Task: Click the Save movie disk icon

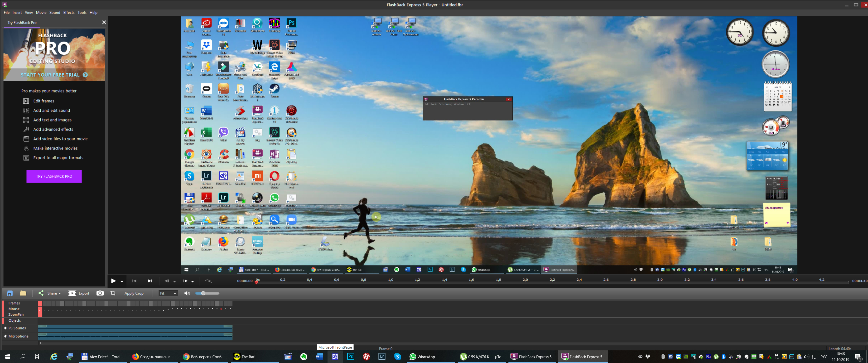Action: point(10,293)
